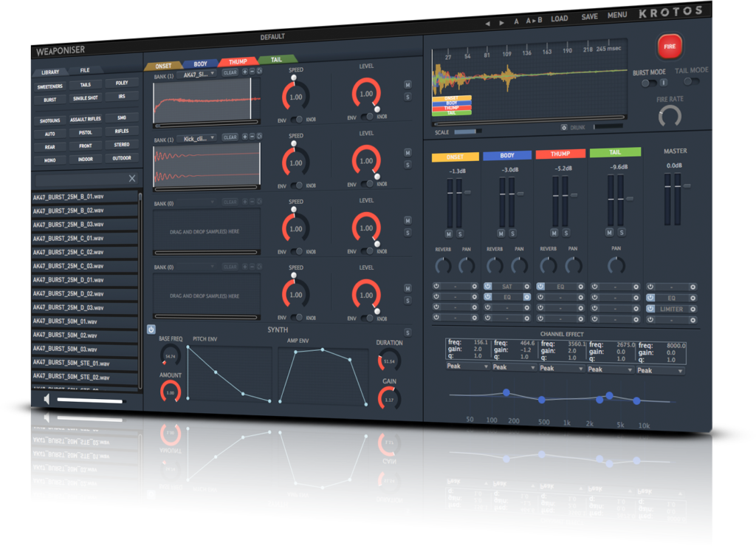
Task: Click Clear on the first sample bank
Action: point(230,73)
